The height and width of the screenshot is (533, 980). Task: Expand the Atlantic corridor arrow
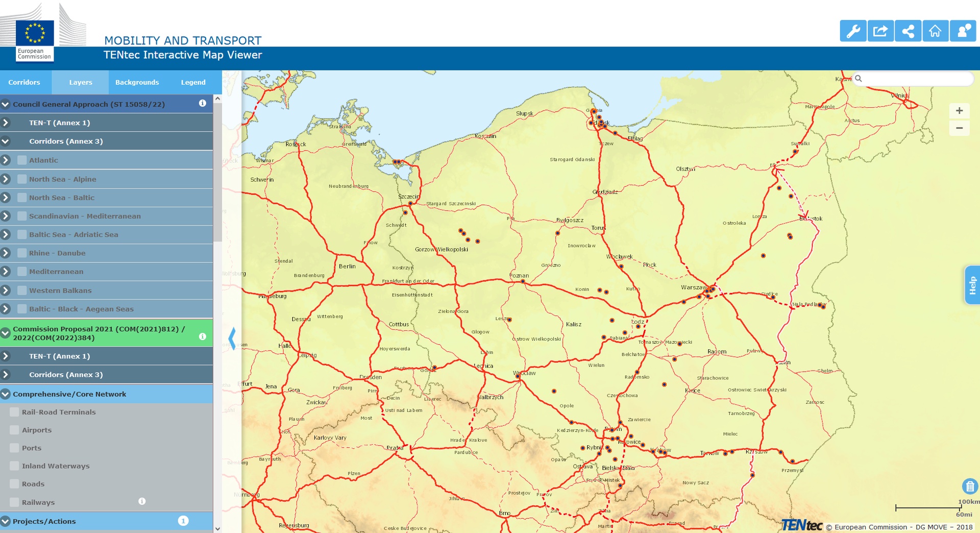click(x=6, y=160)
